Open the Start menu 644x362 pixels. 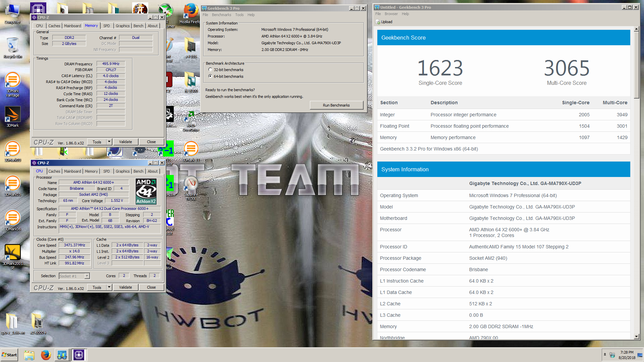point(9,355)
